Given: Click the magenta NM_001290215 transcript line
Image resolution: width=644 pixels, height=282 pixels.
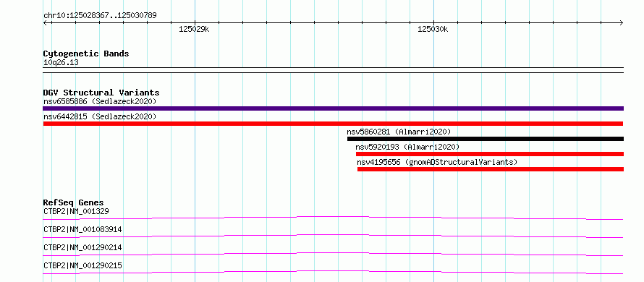Looking at the screenshot, I should (333, 272).
